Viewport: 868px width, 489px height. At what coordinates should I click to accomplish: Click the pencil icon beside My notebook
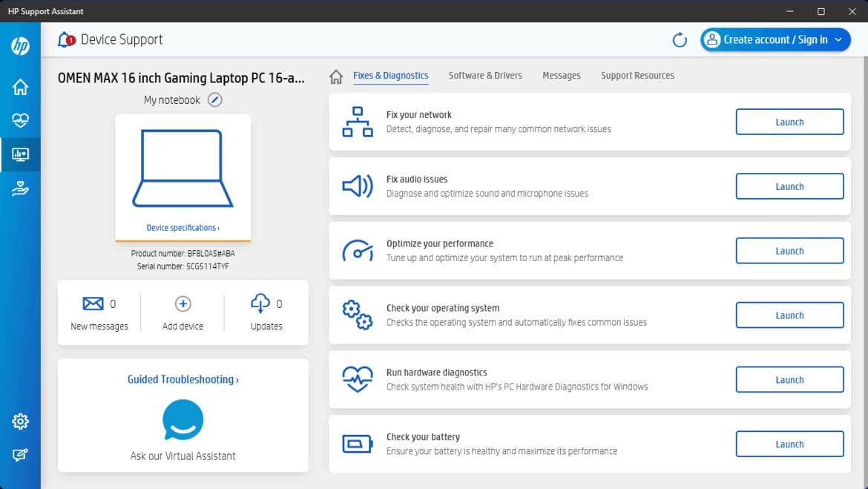click(215, 99)
